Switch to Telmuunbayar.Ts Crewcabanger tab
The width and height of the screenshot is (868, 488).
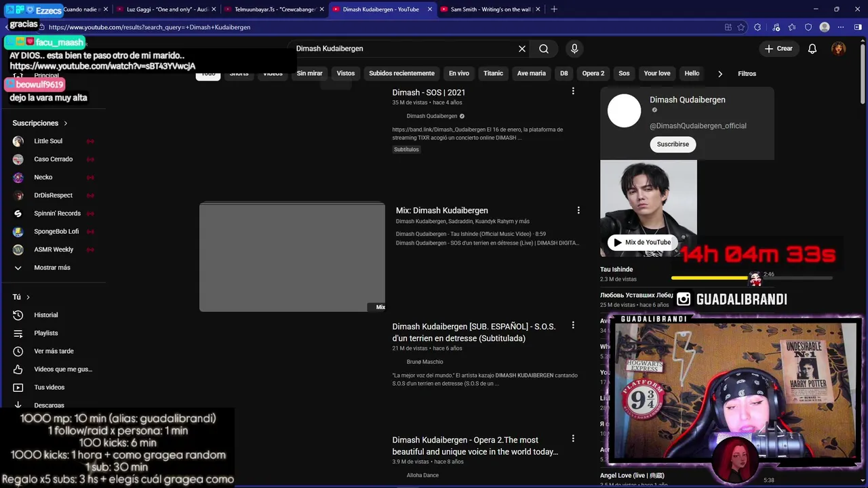point(274,9)
